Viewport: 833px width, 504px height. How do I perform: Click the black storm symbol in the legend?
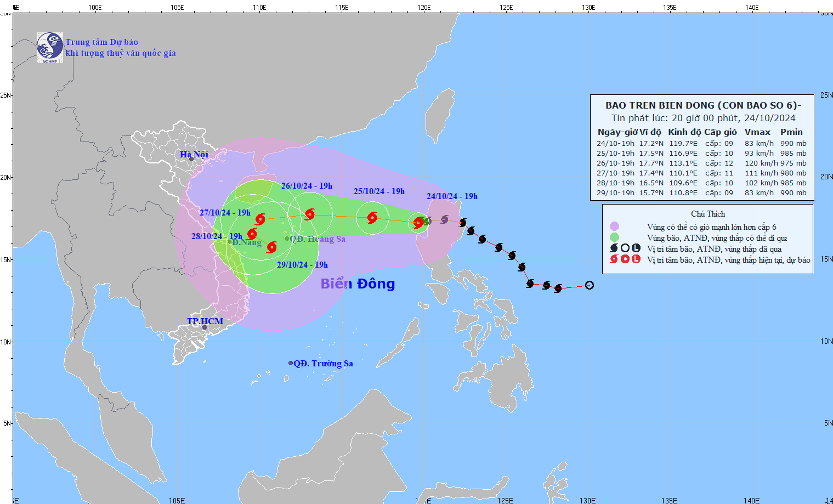point(614,248)
